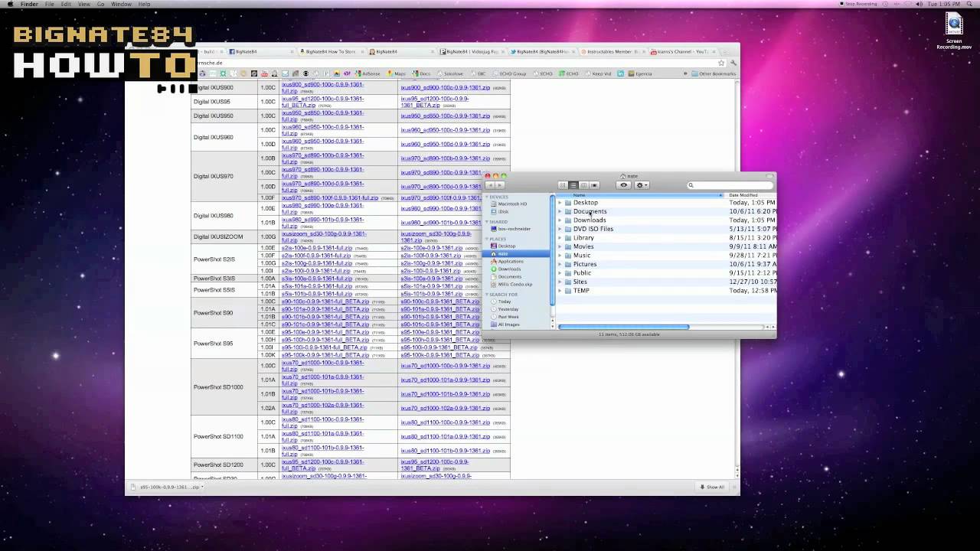
Task: Select the Pictures folder row
Action: coord(666,264)
